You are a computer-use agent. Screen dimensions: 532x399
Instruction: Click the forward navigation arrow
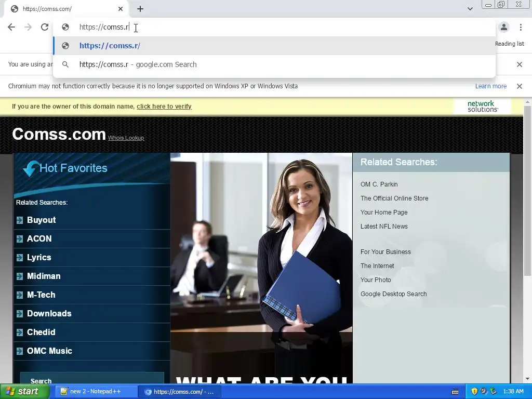(28, 27)
